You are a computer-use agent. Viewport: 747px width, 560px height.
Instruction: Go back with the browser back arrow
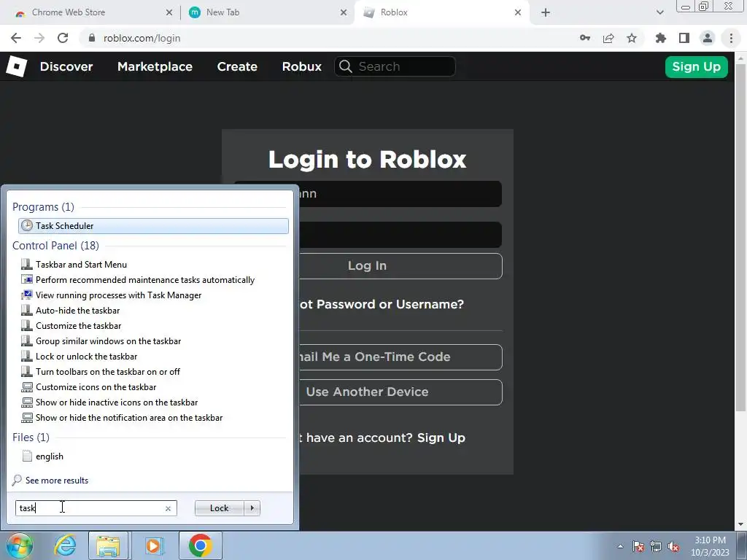(x=16, y=38)
